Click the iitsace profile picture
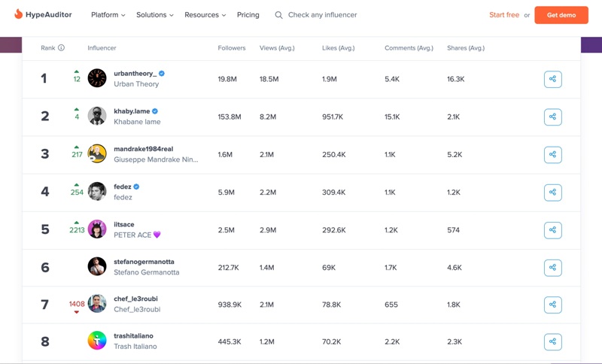 point(97,229)
